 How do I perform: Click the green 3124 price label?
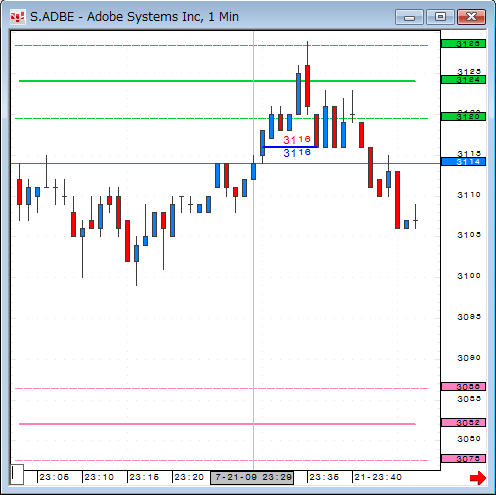coord(463,80)
